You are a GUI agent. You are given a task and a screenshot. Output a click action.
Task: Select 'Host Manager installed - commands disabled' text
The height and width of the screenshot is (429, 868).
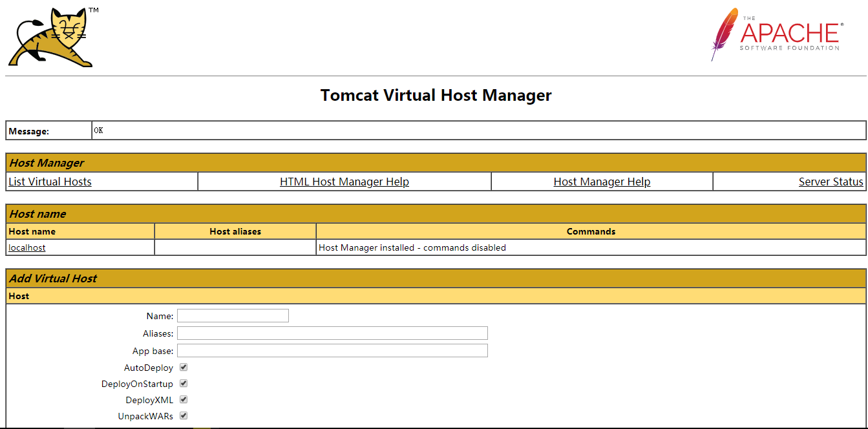point(412,247)
